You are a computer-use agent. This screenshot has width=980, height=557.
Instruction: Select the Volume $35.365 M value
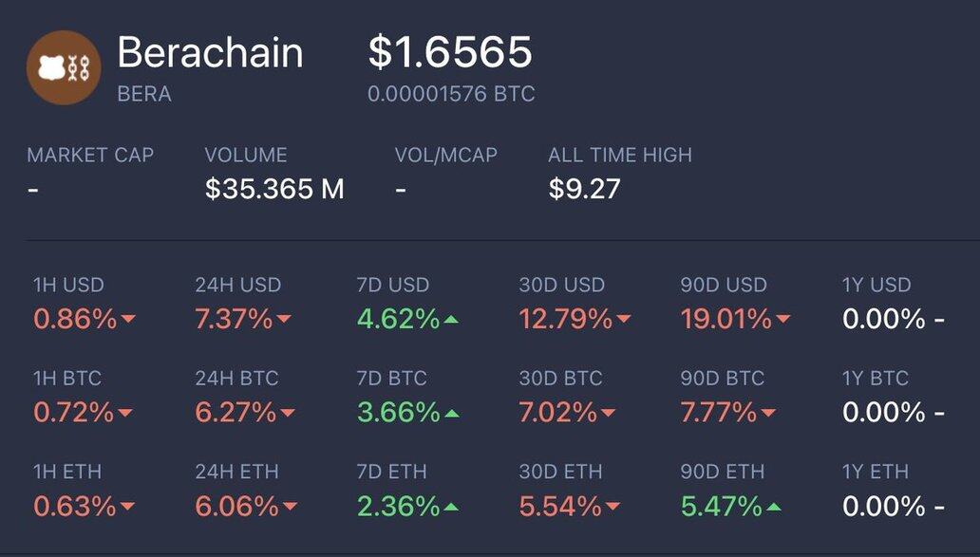[274, 189]
